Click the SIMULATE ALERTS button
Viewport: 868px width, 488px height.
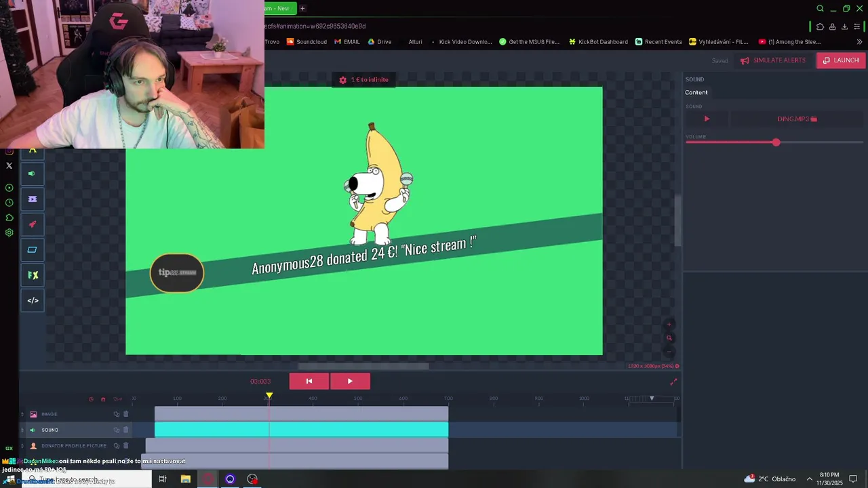click(773, 60)
